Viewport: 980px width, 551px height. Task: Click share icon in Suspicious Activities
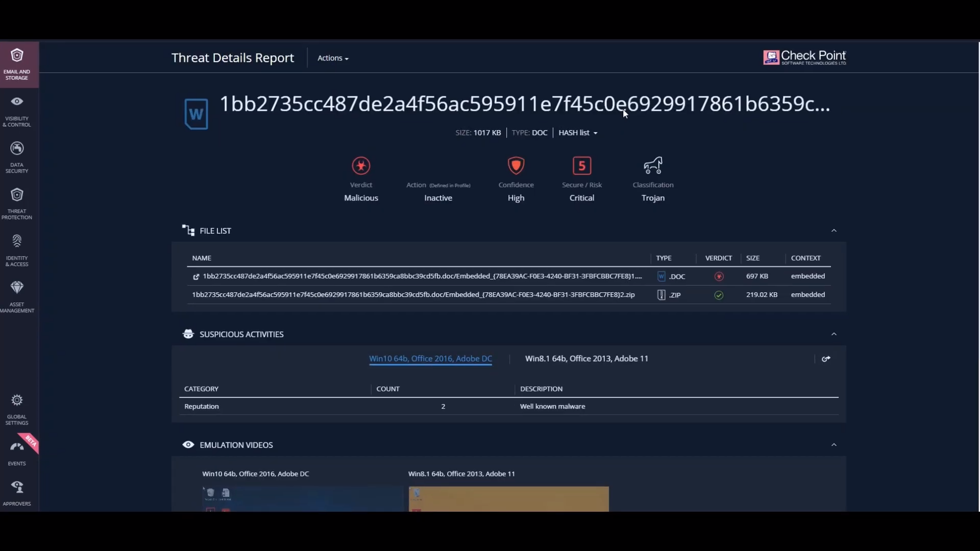[826, 359]
